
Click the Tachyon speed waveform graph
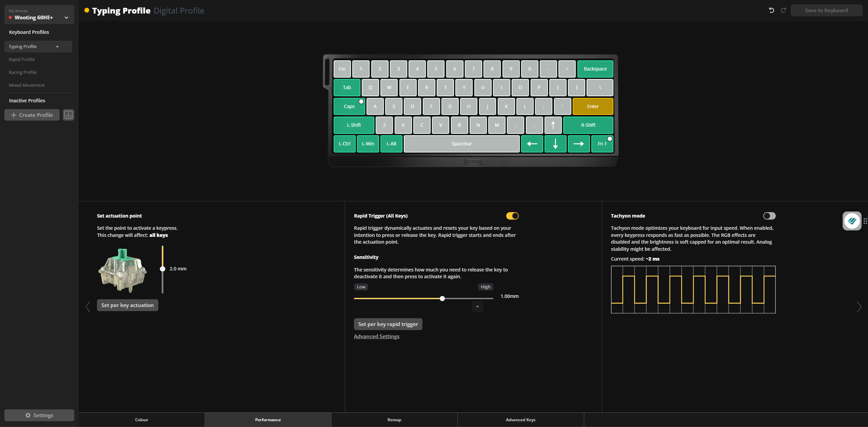693,289
